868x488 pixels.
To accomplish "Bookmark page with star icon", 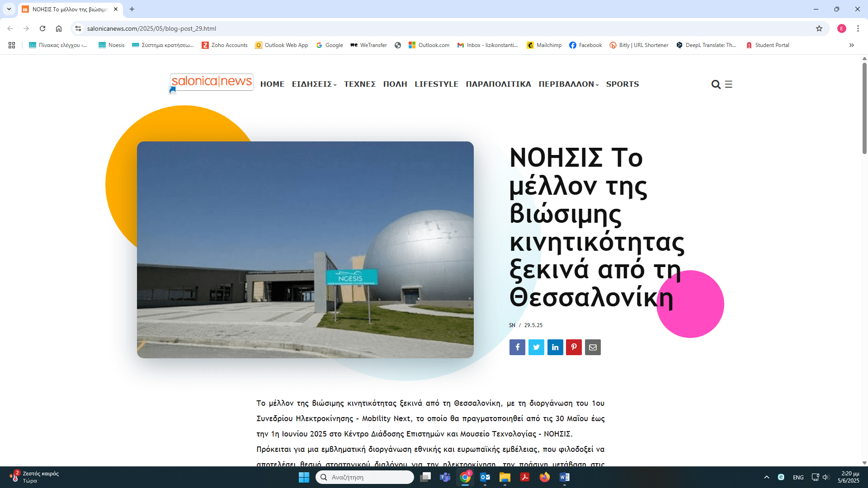I will tap(819, 28).
